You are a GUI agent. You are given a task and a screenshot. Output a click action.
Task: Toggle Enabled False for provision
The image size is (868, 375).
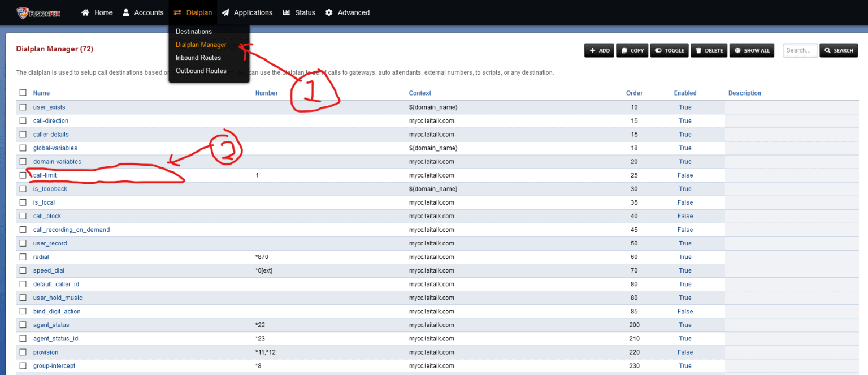685,352
